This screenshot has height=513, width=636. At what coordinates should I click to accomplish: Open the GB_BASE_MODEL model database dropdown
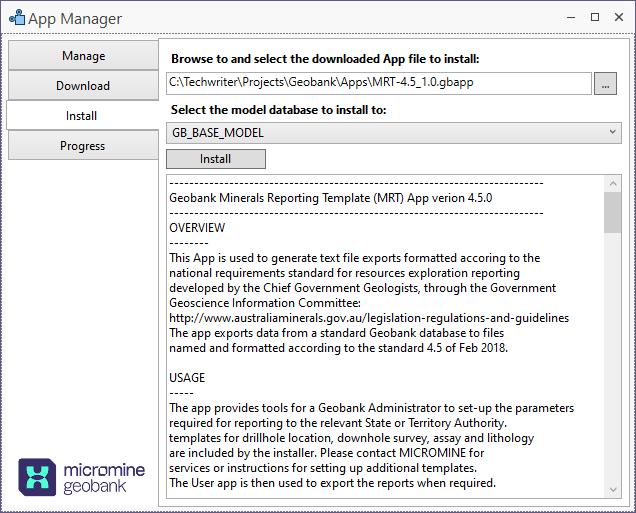click(x=392, y=132)
